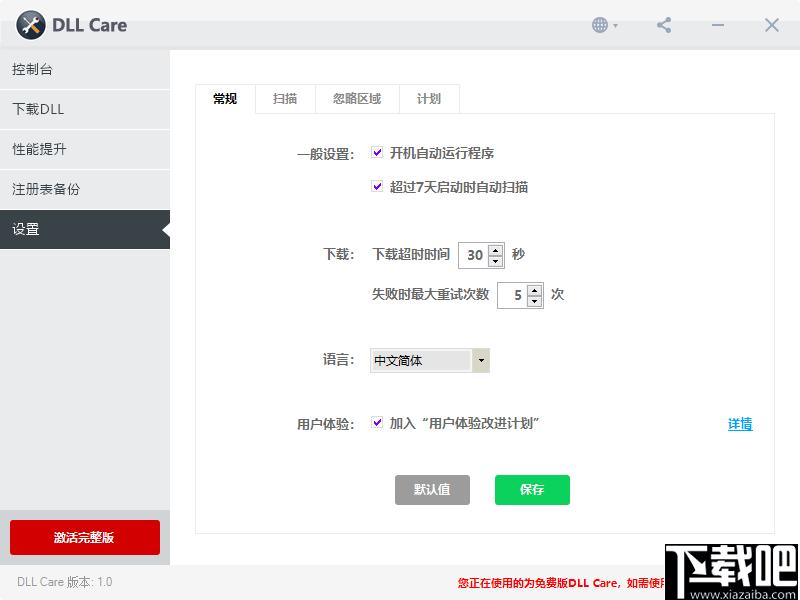
Task: Close the DLL Care window
Action: [771, 25]
